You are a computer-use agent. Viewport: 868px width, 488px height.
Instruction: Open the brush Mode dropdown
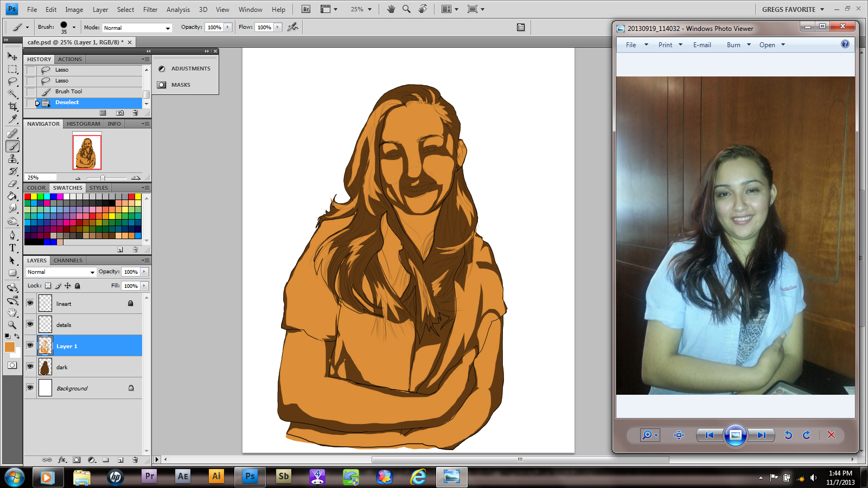coord(137,28)
